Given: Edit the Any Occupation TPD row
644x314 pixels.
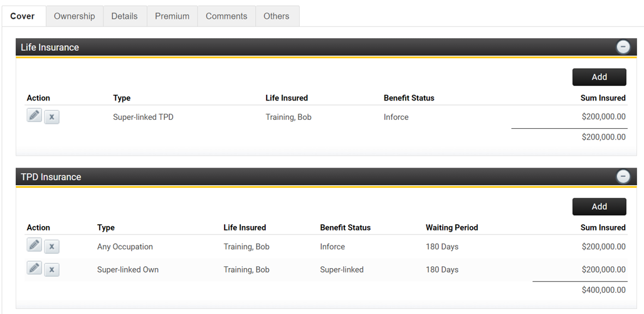Looking at the screenshot, I should (x=34, y=245).
